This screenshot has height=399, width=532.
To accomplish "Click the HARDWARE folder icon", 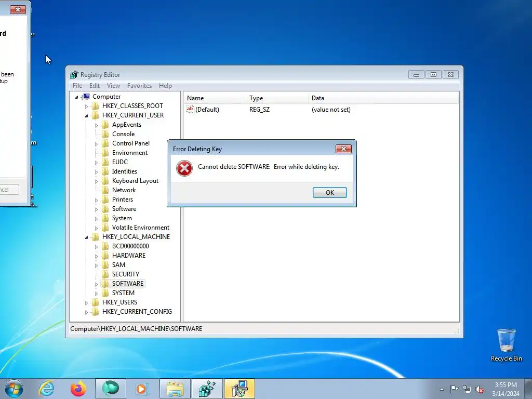I will tap(105, 256).
